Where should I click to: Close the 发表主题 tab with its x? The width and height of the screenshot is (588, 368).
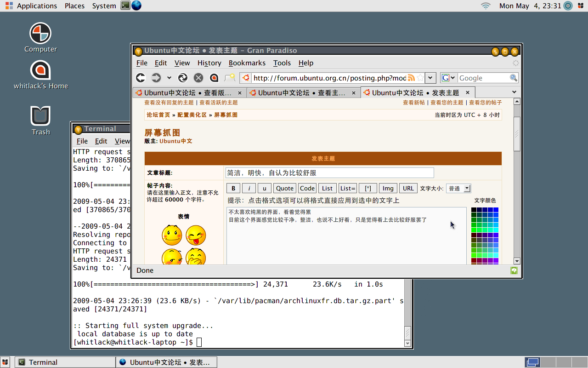coord(468,92)
